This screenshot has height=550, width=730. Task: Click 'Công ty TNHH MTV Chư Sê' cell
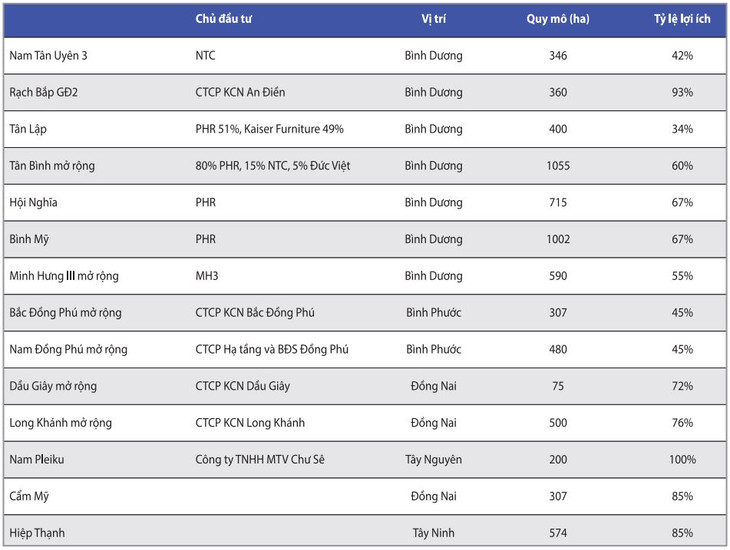pyautogui.click(x=260, y=459)
